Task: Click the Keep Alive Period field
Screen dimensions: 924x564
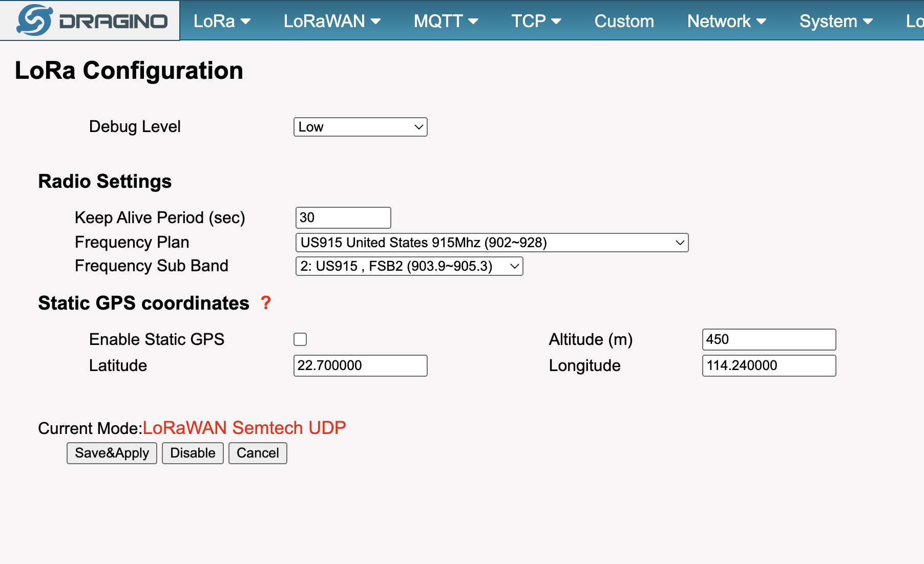Action: [343, 218]
